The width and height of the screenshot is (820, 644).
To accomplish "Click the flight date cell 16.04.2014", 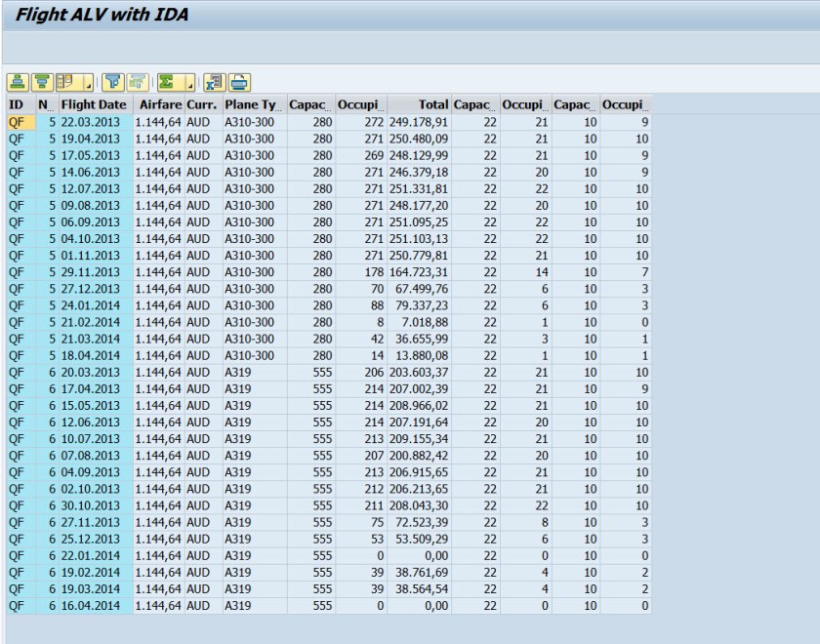I will 90,606.
